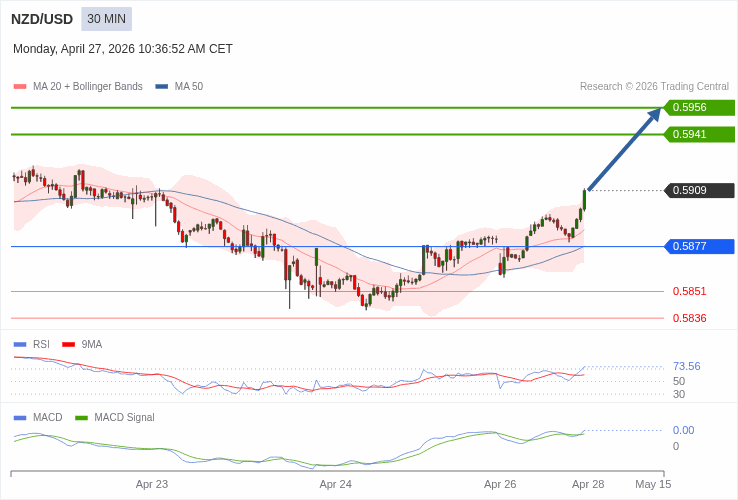Click the RSI value 73.56
This screenshot has width=738, height=500.
coord(687,366)
